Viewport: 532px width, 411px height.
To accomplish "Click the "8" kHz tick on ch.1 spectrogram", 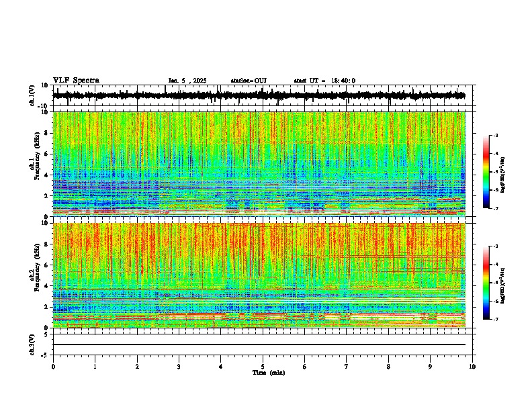I will (47, 133).
